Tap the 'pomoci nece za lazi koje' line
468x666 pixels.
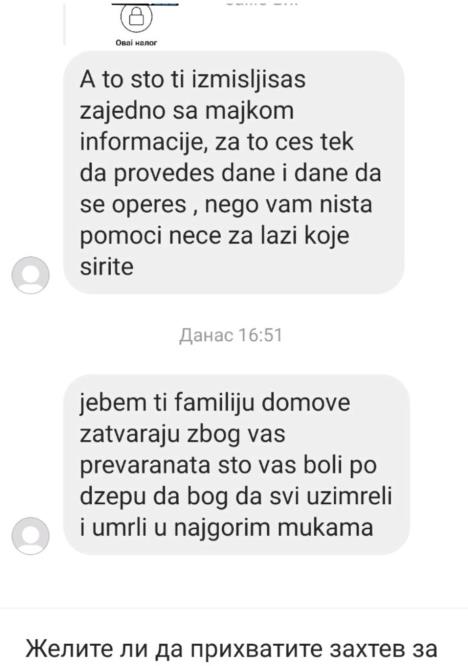pyautogui.click(x=214, y=236)
